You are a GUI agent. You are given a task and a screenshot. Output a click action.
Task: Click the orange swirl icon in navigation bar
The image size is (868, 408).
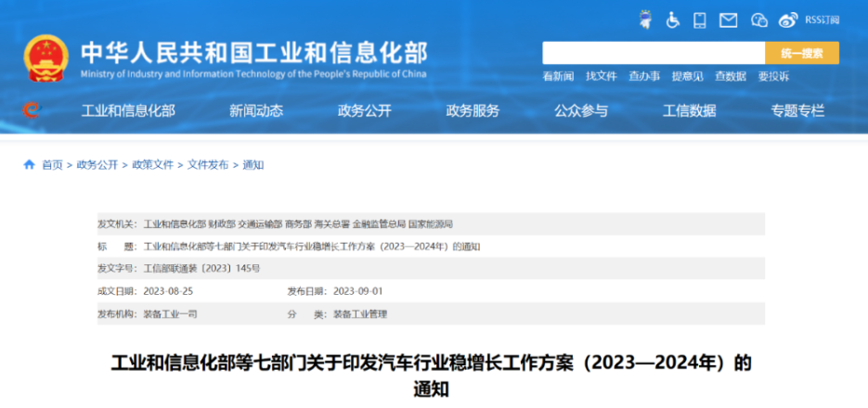coord(32,110)
